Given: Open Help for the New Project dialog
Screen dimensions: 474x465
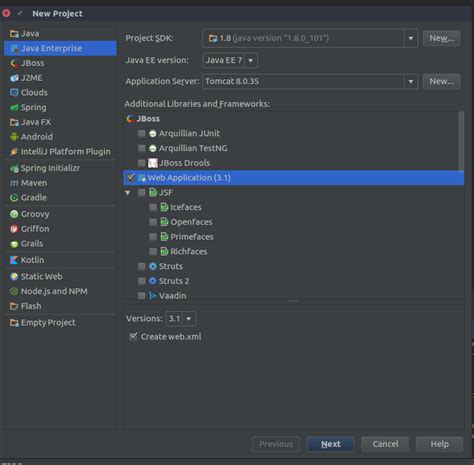Looking at the screenshot, I should coord(439,444).
